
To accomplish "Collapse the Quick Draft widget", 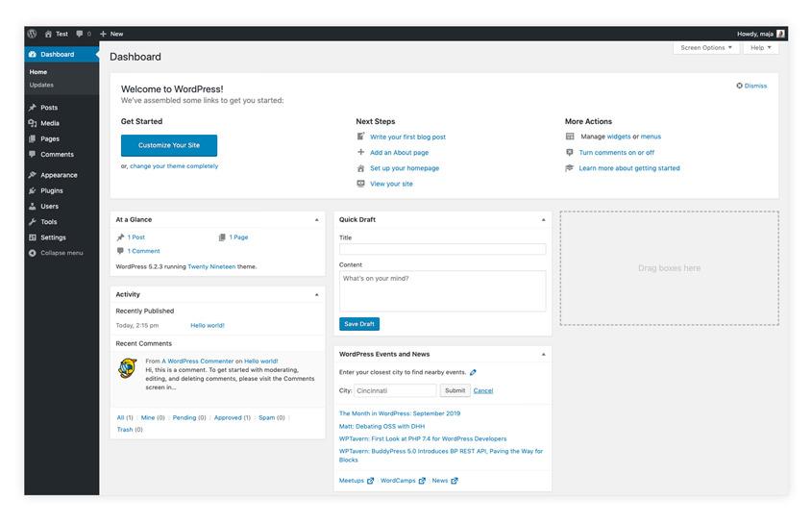I will click(x=543, y=220).
